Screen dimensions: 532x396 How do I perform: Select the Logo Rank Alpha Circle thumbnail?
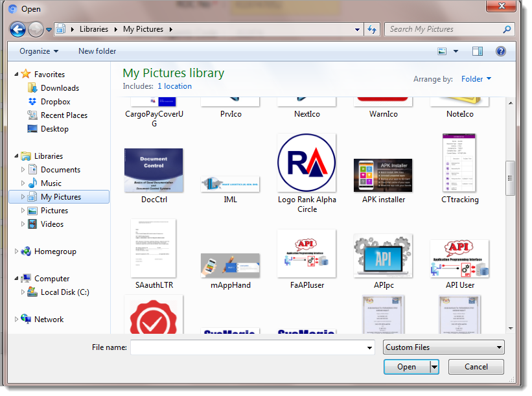click(306, 163)
